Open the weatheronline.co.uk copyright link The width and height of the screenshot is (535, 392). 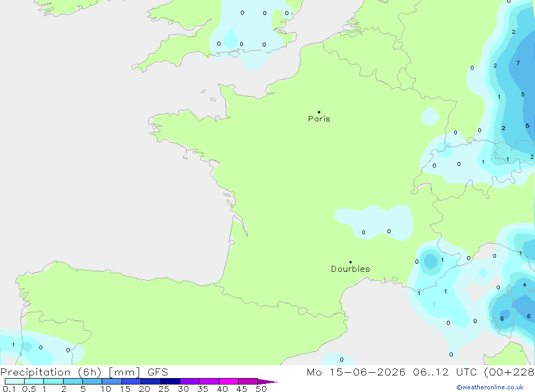coord(490,387)
